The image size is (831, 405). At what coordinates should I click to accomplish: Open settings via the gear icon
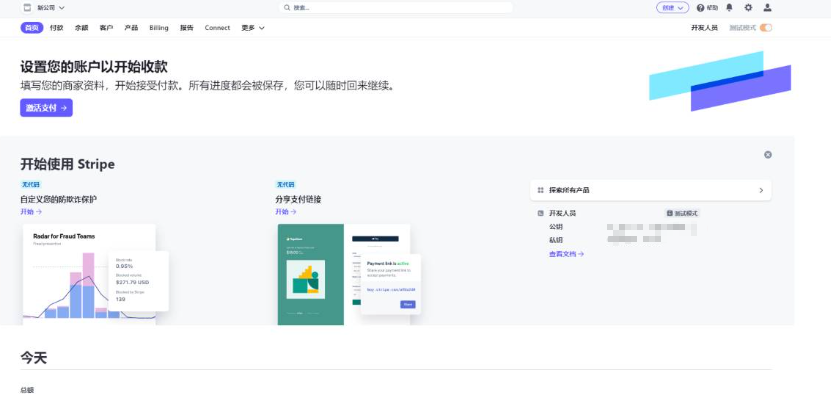pos(748,7)
